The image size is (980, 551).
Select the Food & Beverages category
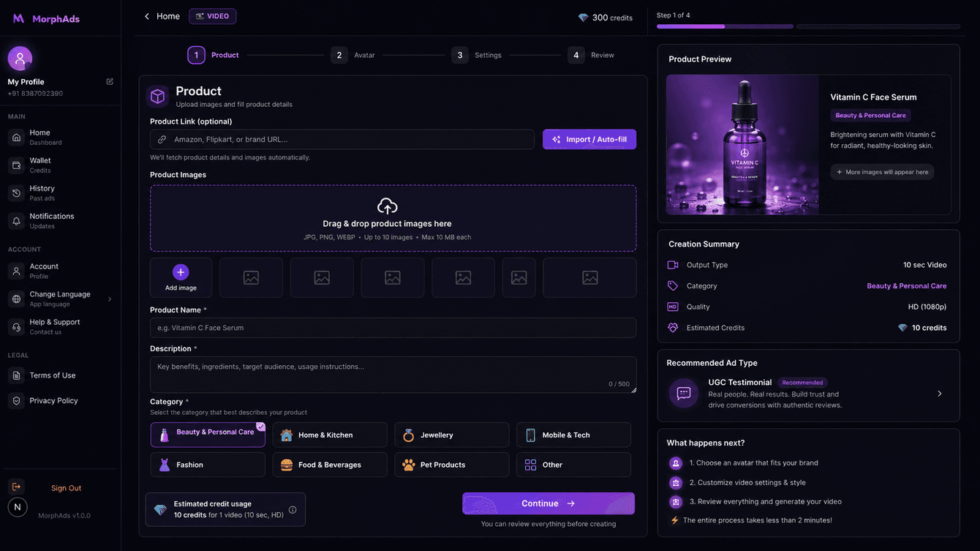click(x=330, y=465)
